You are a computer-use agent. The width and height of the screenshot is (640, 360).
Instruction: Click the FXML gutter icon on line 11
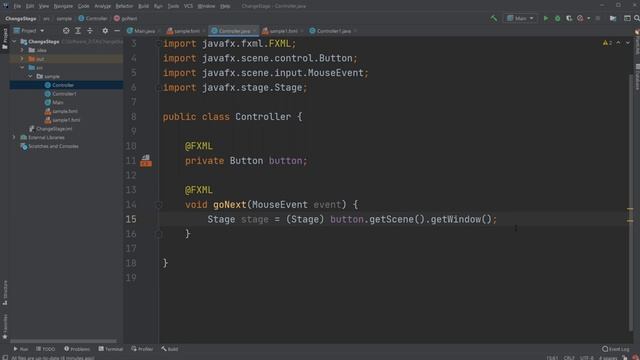pos(146,161)
